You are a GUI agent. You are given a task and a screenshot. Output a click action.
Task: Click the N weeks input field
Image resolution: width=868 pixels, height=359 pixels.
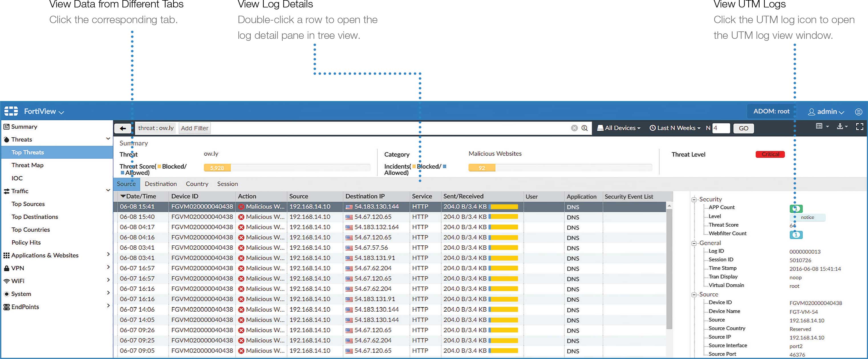click(721, 128)
